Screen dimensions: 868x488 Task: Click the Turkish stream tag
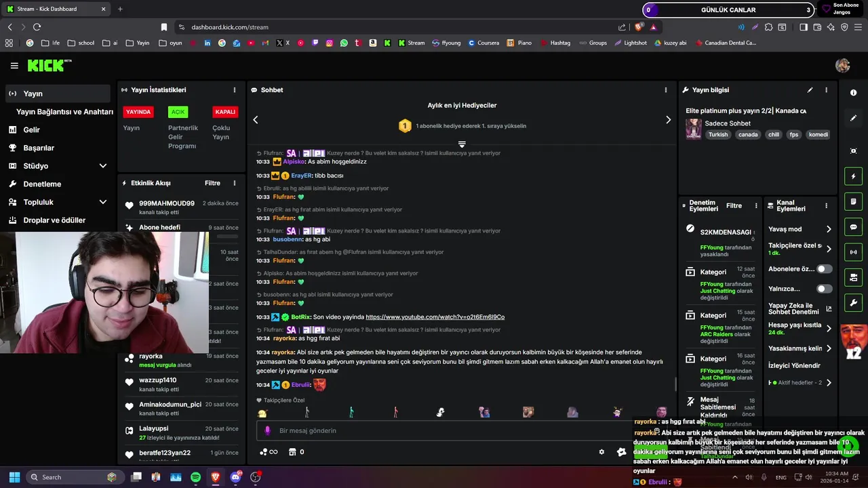(x=718, y=134)
